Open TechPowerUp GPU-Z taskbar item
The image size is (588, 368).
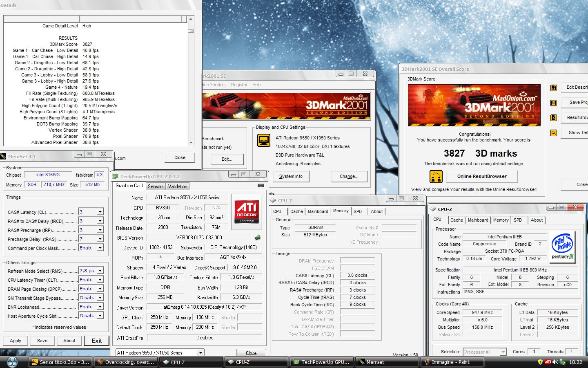click(321, 362)
